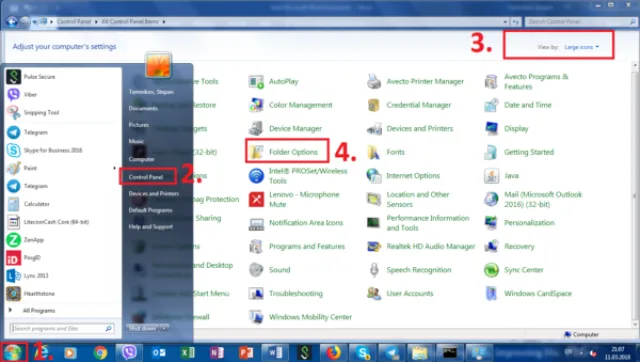This screenshot has width=640, height=362.
Task: Open Default Programs in Start menu
Action: [x=150, y=210]
